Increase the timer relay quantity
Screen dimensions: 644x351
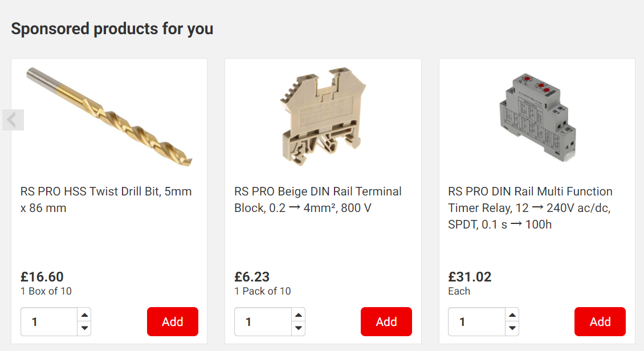[x=512, y=315]
